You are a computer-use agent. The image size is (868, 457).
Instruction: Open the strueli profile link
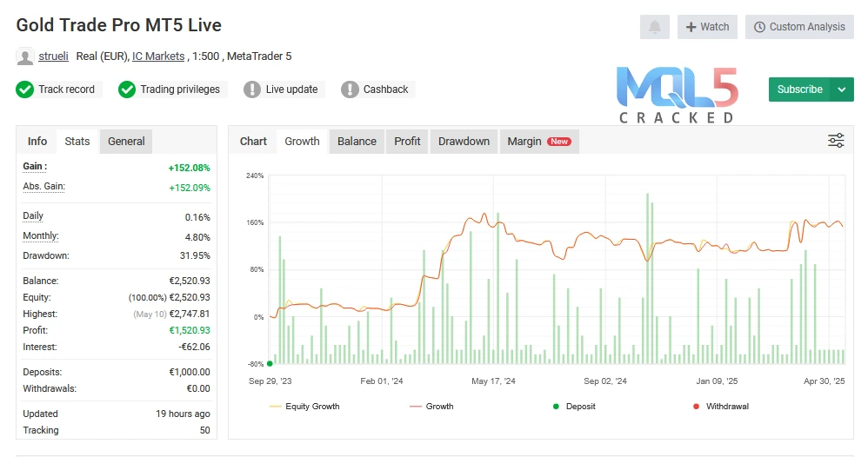(53, 56)
